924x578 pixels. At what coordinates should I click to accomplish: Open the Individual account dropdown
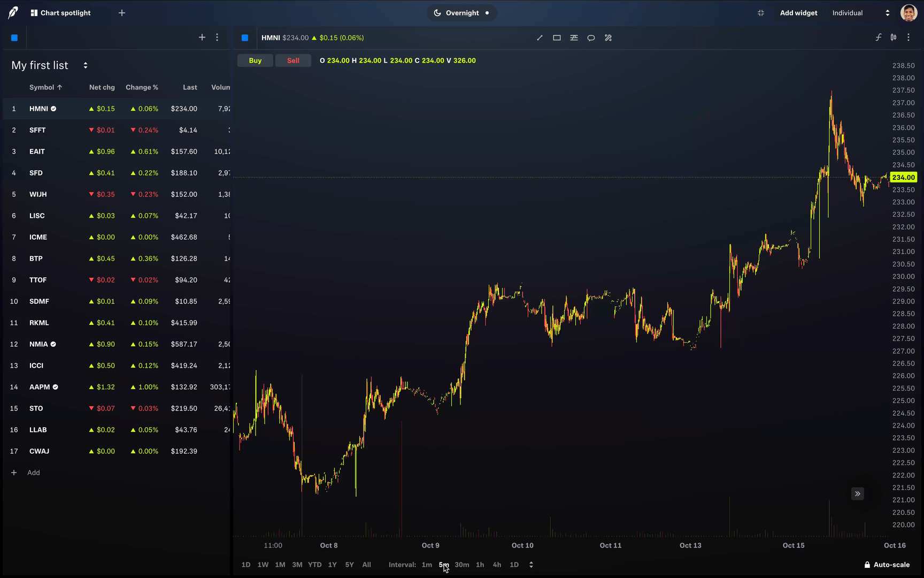860,13
